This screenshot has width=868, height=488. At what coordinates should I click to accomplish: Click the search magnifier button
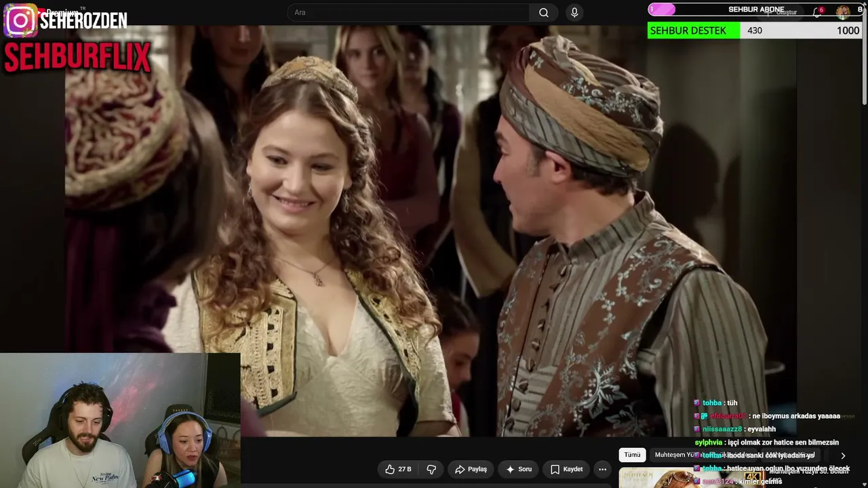point(544,12)
